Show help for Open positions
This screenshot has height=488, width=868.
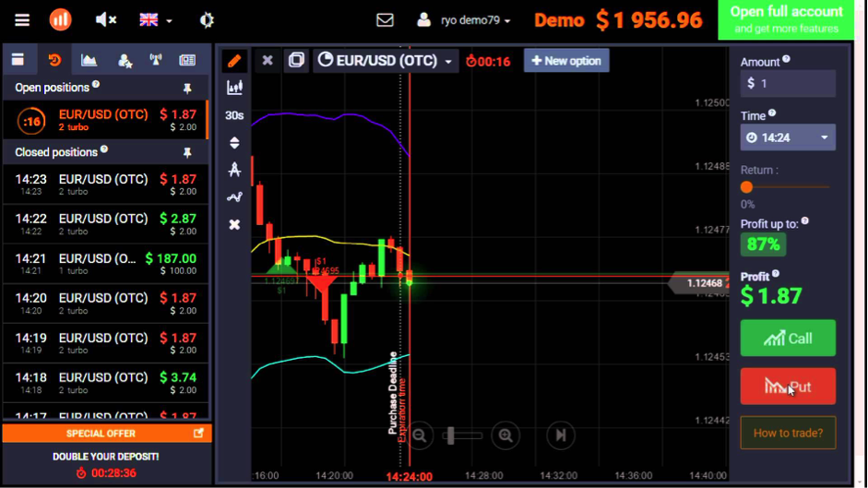point(96,84)
